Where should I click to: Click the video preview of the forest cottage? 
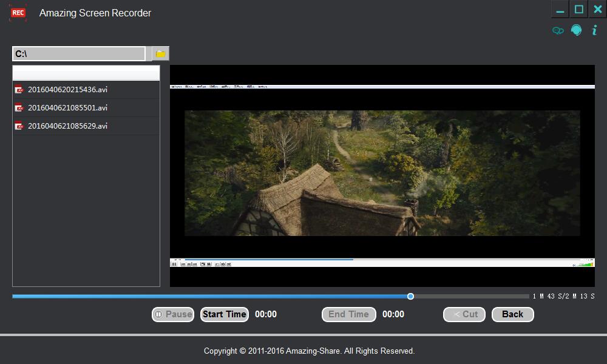click(x=382, y=173)
